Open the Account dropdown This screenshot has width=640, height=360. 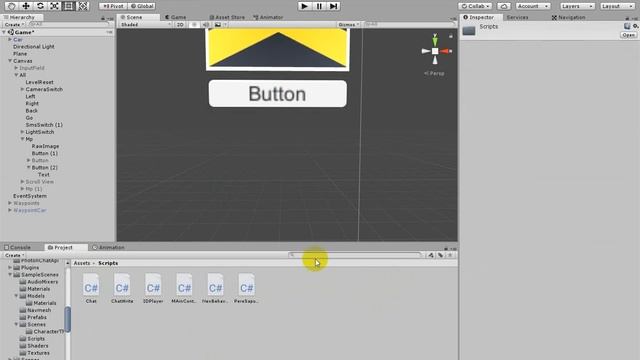tap(533, 6)
